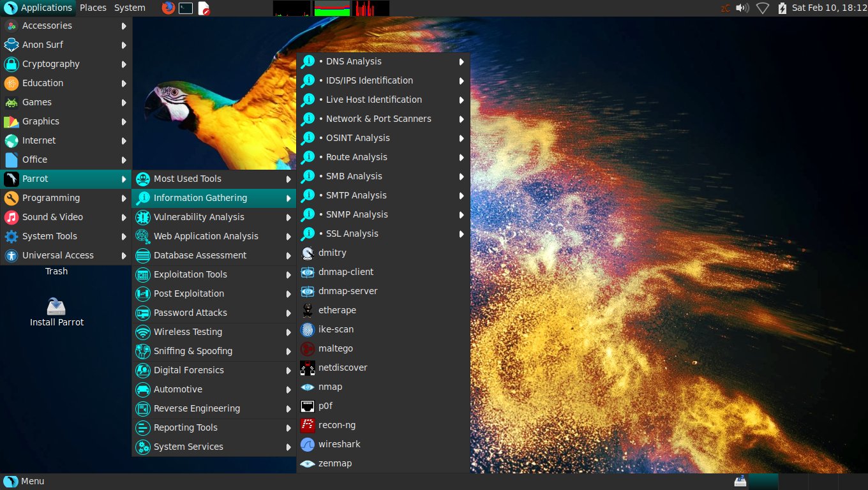Viewport: 868px width, 490px height.
Task: Click the dnmap-client eye icon
Action: (308, 272)
